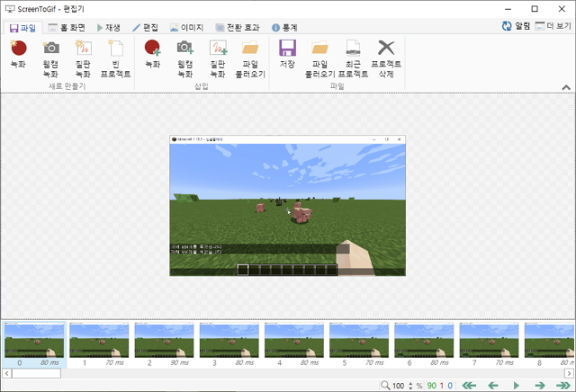The height and width of the screenshot is (392, 576).
Task: Delete the project (프로젝트 삭제)
Action: tap(386, 58)
